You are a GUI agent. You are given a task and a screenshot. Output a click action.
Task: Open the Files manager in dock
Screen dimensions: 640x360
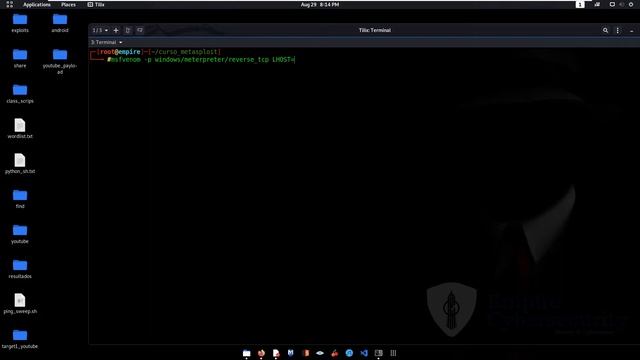coord(247,353)
